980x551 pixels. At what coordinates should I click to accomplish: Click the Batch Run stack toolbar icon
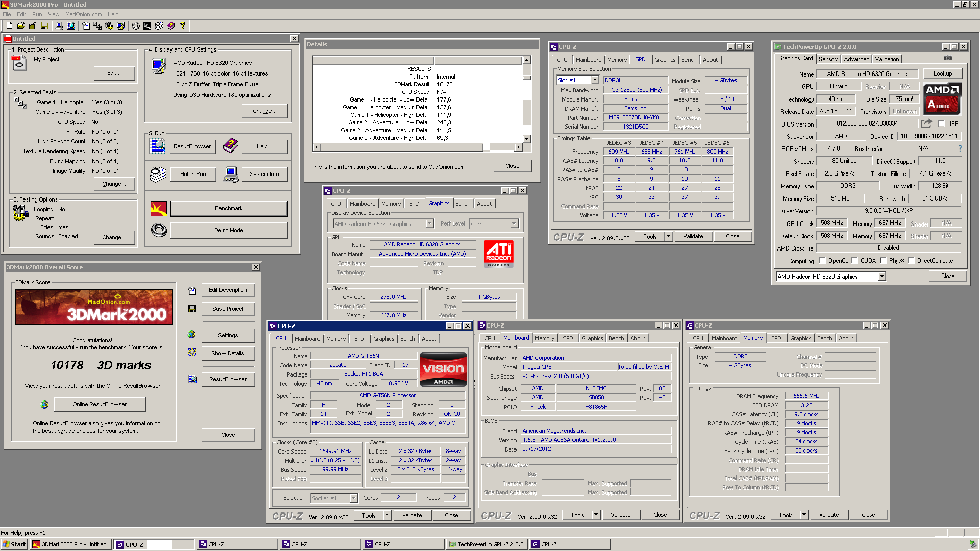click(159, 26)
